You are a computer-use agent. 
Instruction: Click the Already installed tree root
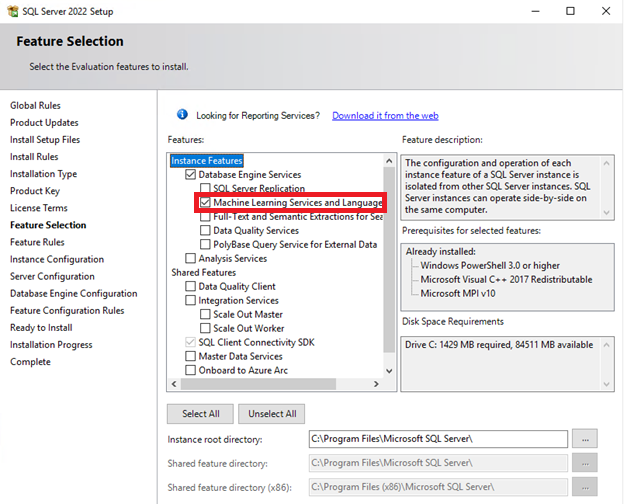click(441, 252)
